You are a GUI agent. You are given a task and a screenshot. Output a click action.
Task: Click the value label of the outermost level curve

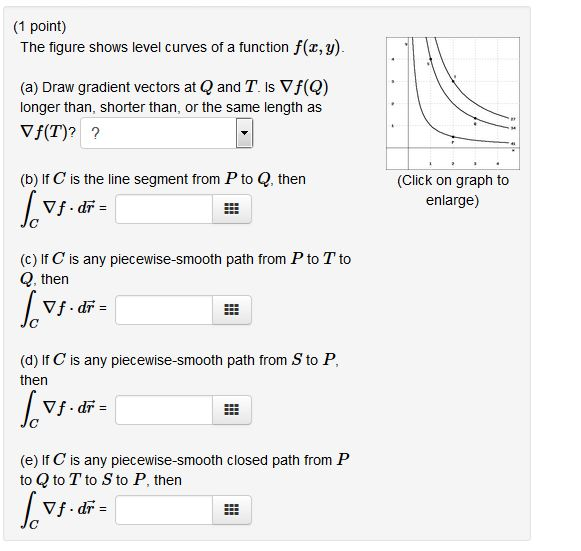coord(513,119)
